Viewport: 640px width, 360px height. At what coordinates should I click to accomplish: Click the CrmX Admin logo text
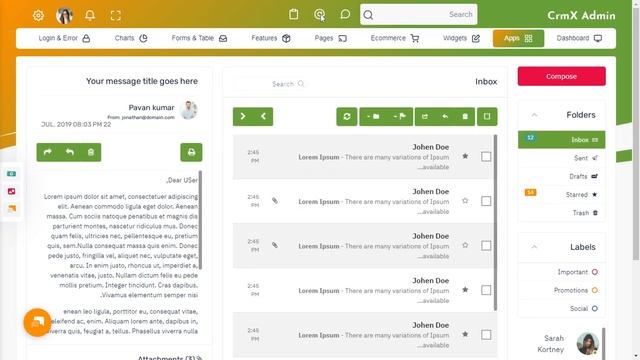click(581, 16)
